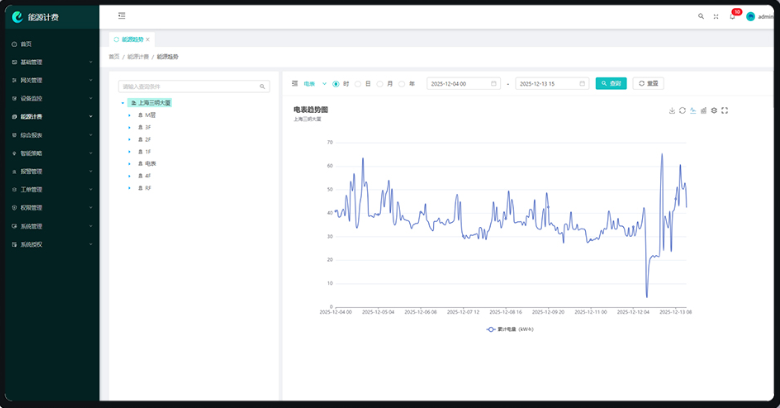Select the 月 (month) radio button
The width and height of the screenshot is (780, 408).
379,84
